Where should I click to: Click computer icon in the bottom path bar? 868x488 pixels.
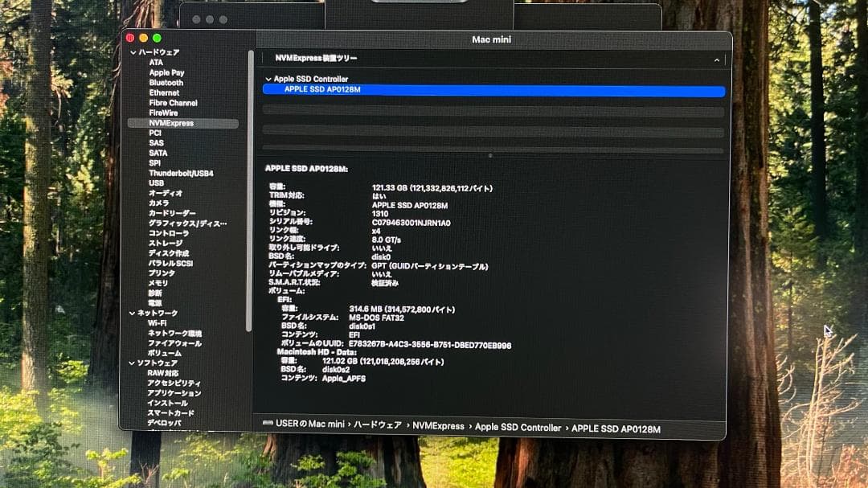pyautogui.click(x=268, y=423)
